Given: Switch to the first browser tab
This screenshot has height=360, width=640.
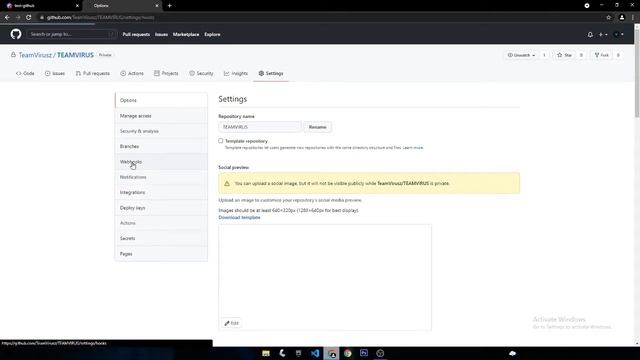Looking at the screenshot, I should tap(42, 6).
